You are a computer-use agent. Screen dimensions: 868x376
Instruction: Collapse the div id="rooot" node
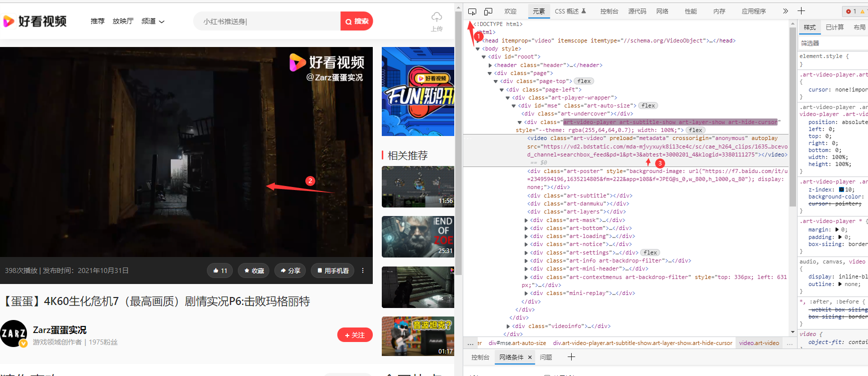tap(484, 57)
